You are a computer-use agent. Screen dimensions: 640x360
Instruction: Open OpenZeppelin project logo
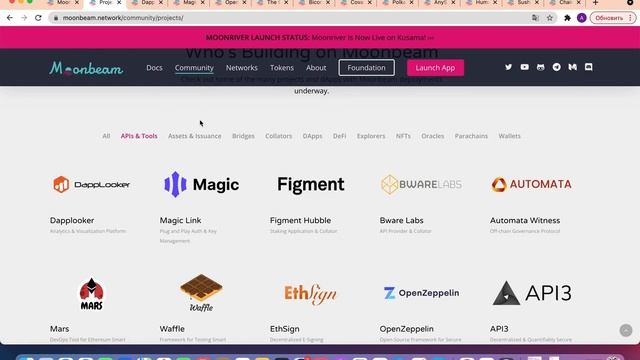point(421,293)
